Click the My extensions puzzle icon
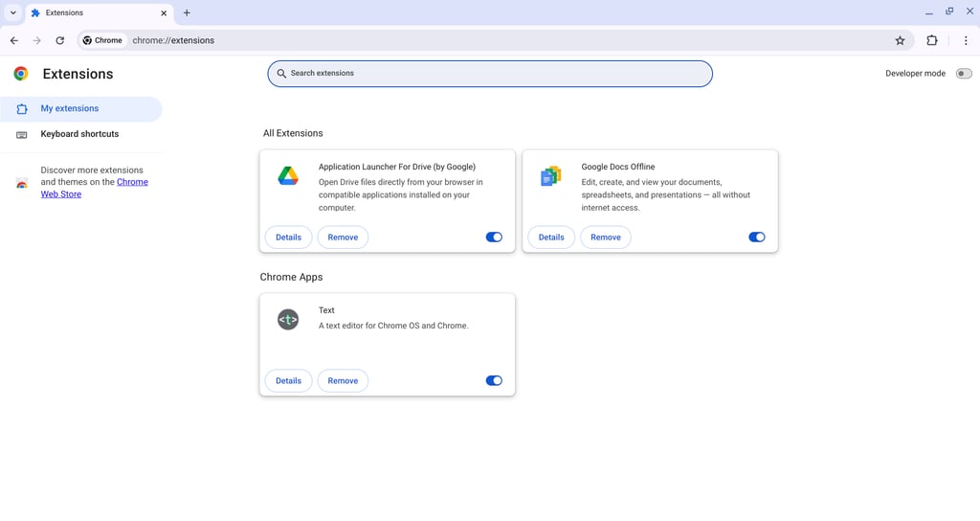 pyautogui.click(x=22, y=109)
